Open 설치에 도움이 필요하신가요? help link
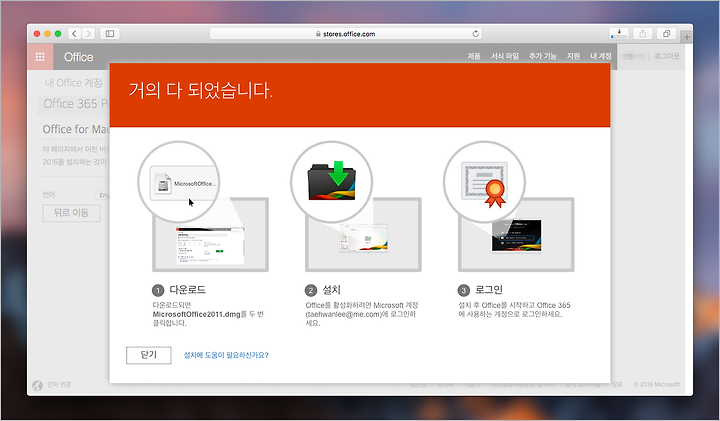720x421 pixels. click(x=226, y=355)
